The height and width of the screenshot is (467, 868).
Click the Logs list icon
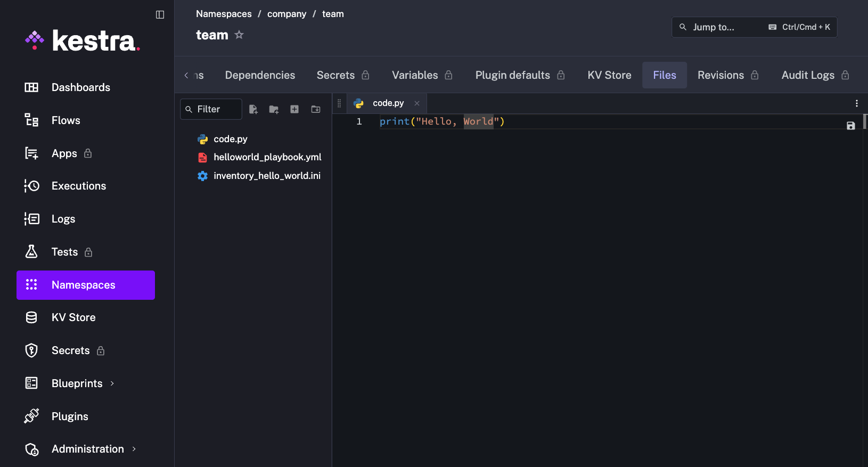point(31,219)
